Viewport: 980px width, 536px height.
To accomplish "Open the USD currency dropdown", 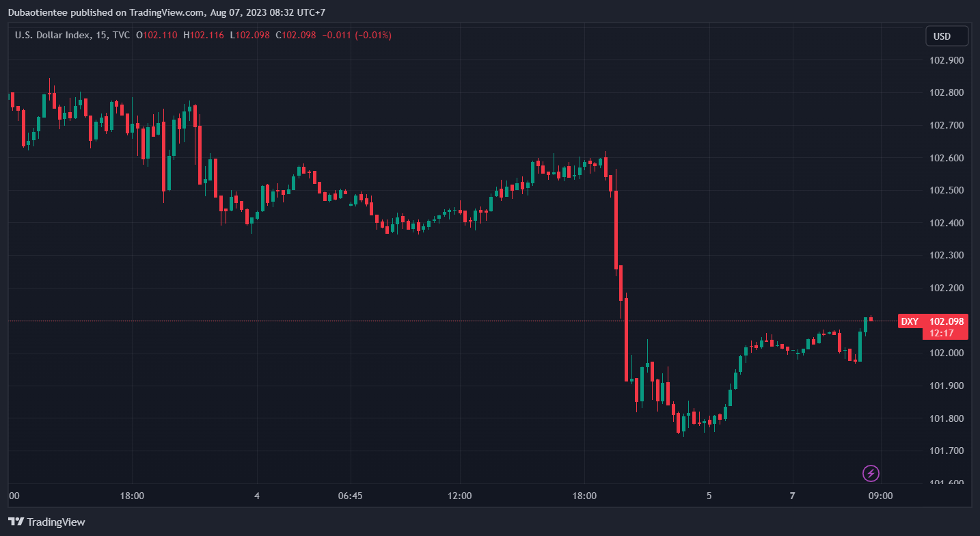I will [947, 36].
